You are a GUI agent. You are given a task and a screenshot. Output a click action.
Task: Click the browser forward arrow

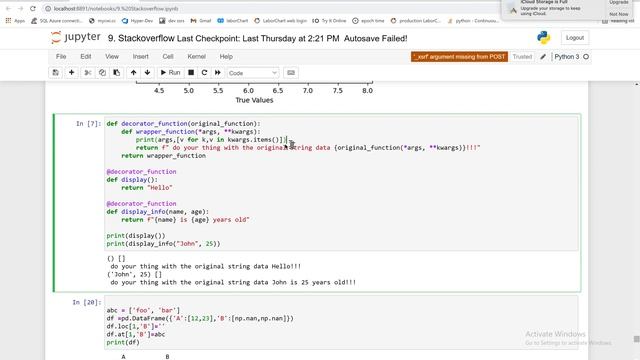pos(20,8)
